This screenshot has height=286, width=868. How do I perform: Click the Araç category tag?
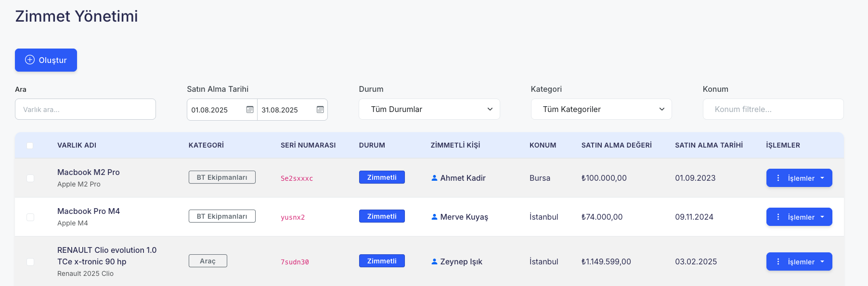[208, 261]
